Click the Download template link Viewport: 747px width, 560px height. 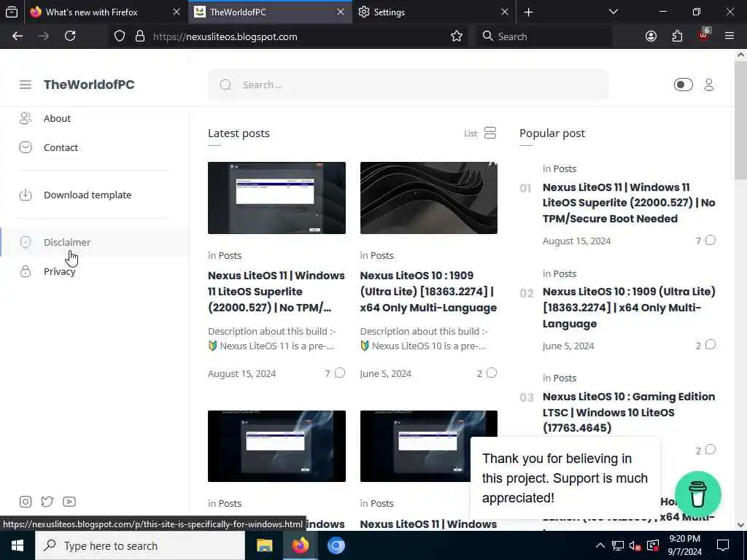pyautogui.click(x=88, y=195)
